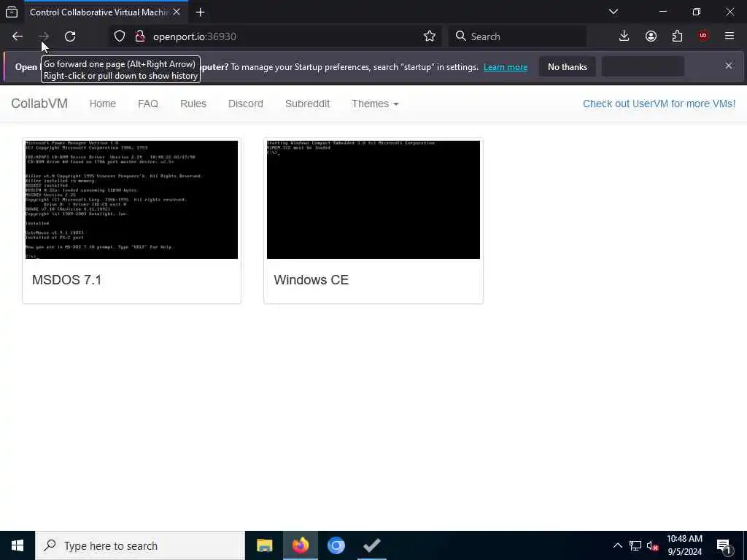This screenshot has width=747, height=560.
Task: Open the Subreddit nav link
Action: 307,104
